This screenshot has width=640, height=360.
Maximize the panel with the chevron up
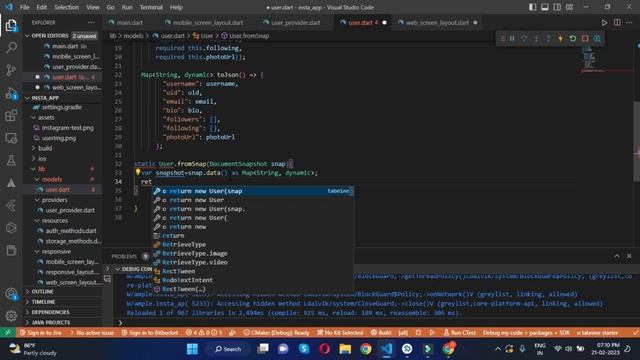point(617,256)
